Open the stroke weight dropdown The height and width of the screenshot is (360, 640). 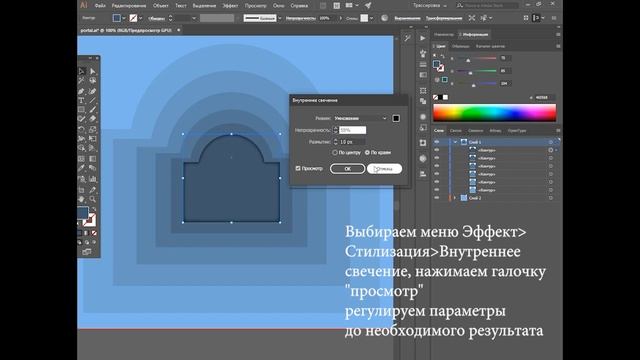point(194,18)
